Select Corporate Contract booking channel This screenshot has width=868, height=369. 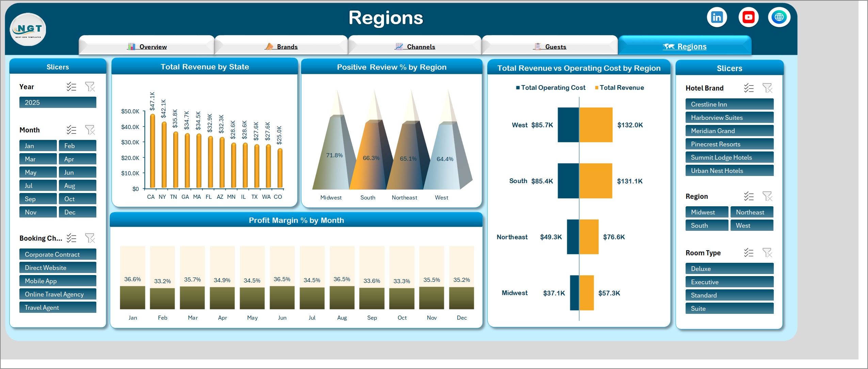coord(58,254)
